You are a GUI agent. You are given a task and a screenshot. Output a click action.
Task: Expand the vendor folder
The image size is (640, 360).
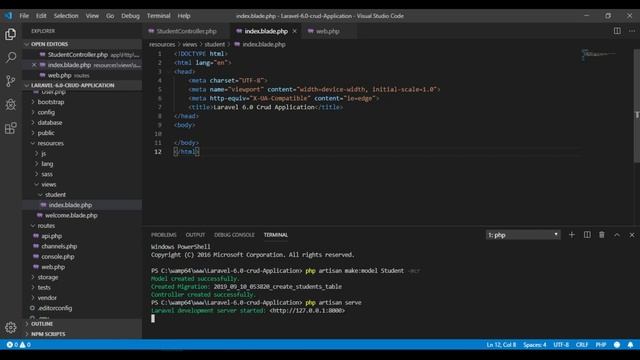(x=47, y=298)
